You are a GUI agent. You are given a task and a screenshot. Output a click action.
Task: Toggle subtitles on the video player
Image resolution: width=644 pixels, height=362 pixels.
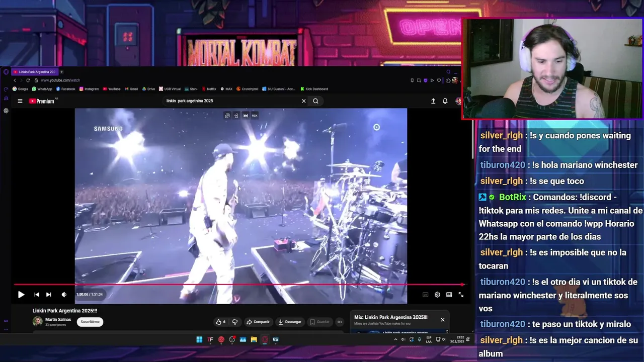(425, 295)
